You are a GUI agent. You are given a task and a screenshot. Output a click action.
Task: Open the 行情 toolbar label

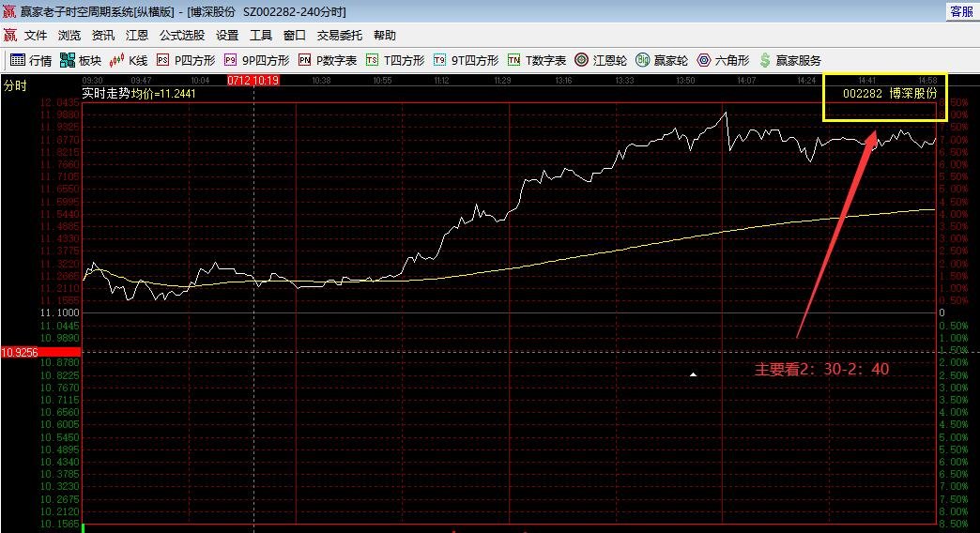[x=40, y=61]
